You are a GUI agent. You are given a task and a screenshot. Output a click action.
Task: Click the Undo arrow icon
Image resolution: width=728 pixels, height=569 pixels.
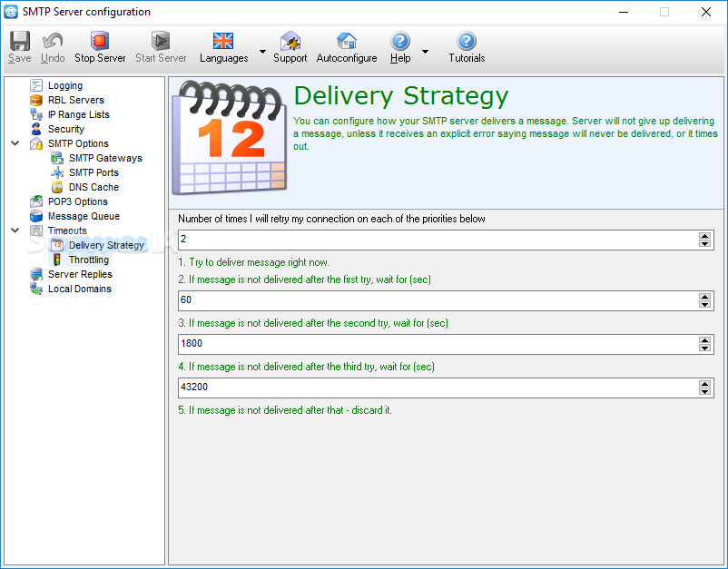[53, 41]
